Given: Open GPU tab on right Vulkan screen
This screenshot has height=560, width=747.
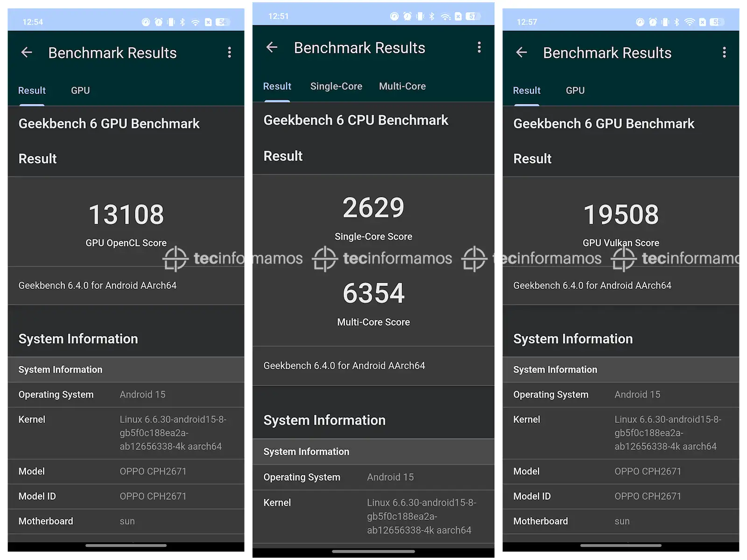Looking at the screenshot, I should [x=575, y=91].
